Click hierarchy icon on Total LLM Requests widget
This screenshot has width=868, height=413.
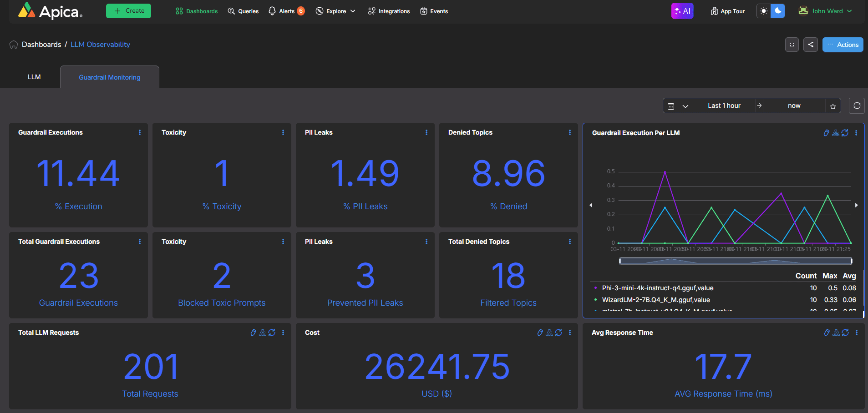coord(263,332)
